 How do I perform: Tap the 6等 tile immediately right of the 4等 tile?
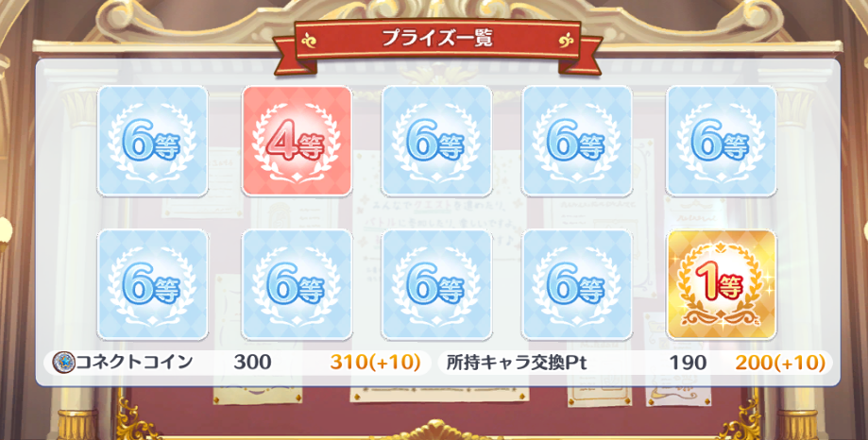(436, 141)
